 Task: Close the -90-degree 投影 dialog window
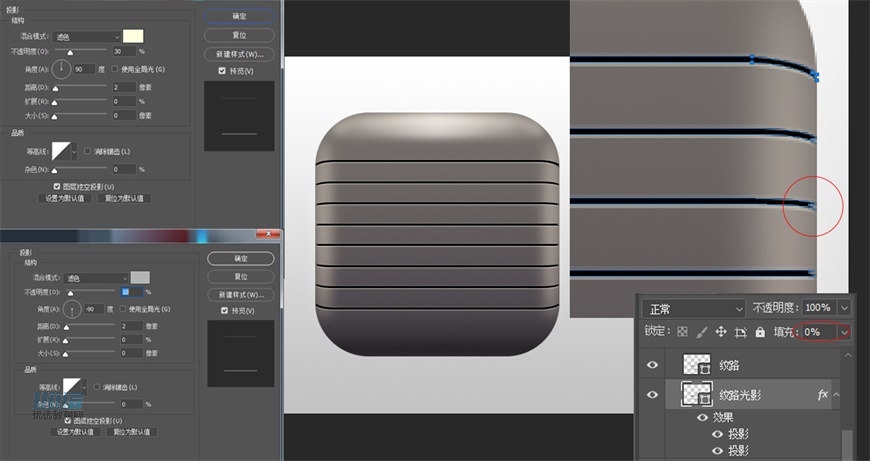(268, 234)
